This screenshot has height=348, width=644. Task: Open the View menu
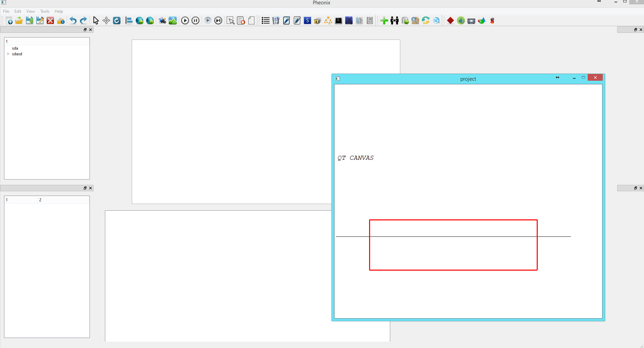31,11
